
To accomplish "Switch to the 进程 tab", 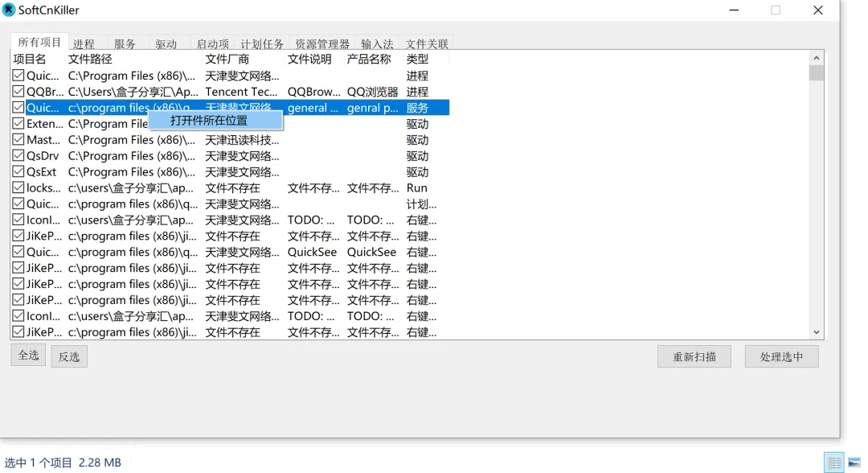I will click(84, 43).
